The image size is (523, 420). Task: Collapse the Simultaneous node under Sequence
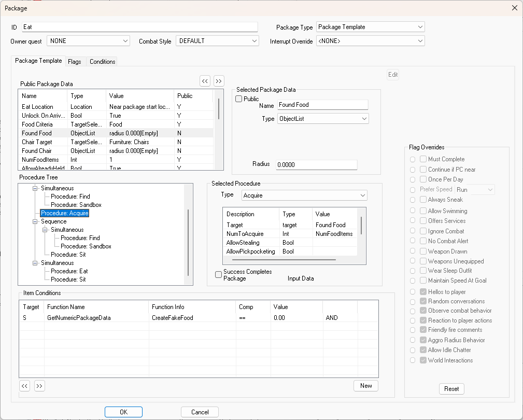point(45,230)
